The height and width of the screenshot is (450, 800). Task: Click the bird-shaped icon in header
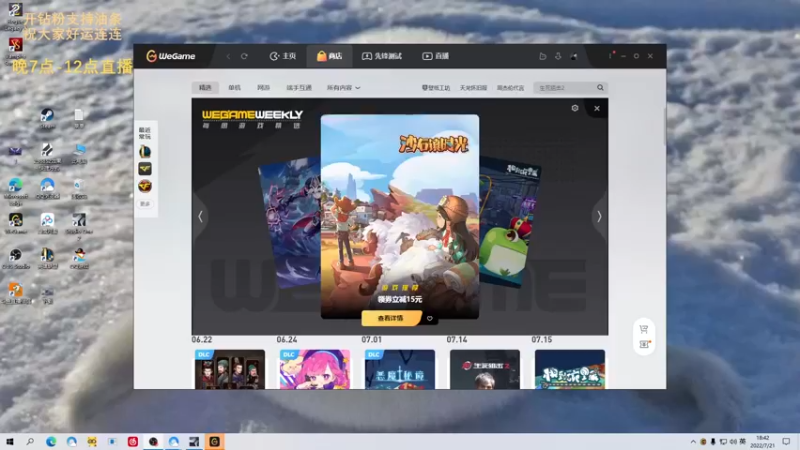point(542,56)
